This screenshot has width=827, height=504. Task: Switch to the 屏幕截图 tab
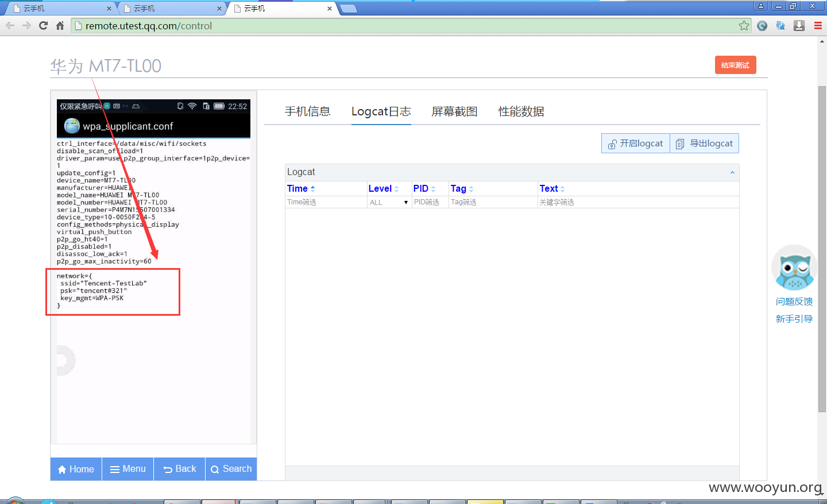point(455,111)
